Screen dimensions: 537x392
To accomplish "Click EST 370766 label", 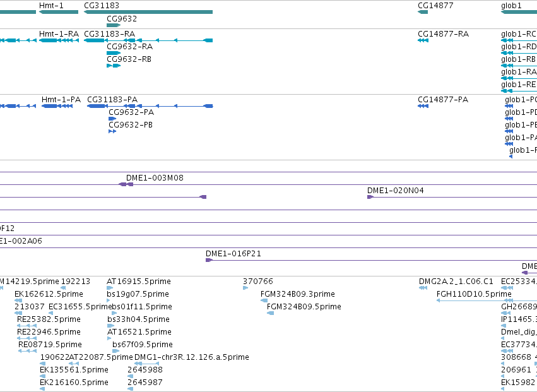I will pyautogui.click(x=258, y=282).
